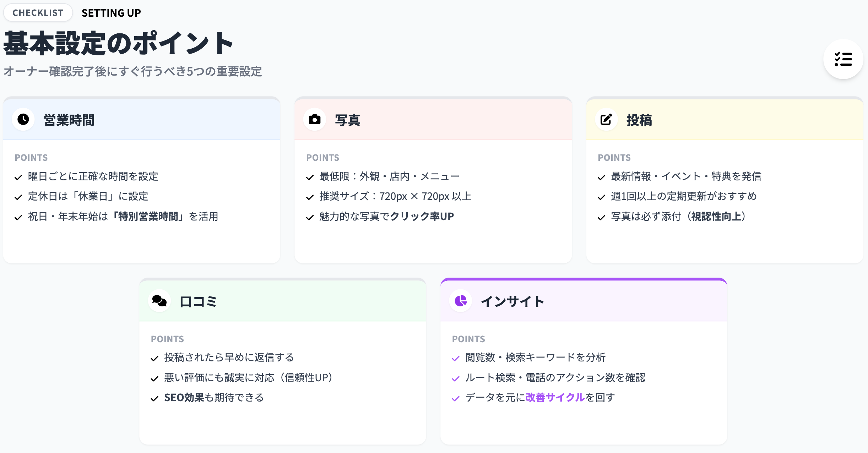868x453 pixels.
Task: Click checkmark beside 投稿されたら早めに返信する
Action: (x=154, y=359)
